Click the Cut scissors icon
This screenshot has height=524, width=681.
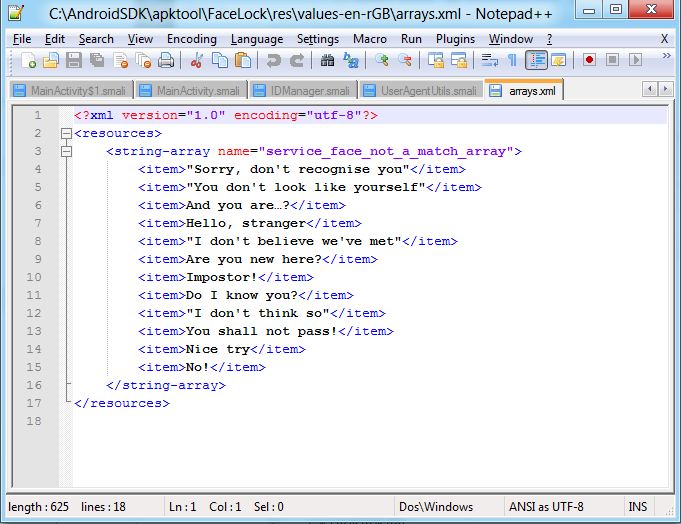click(198, 61)
